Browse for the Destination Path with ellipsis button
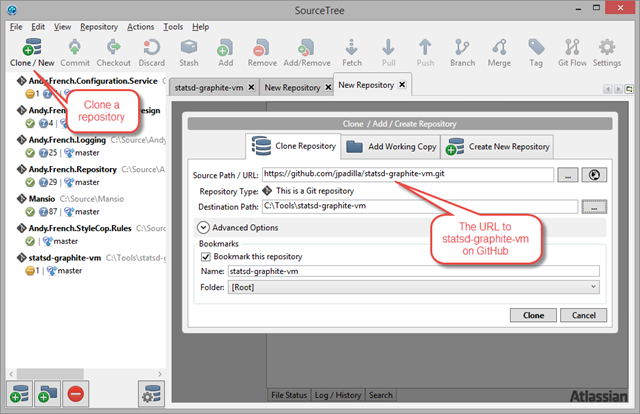The width and height of the screenshot is (640, 414). tap(594, 207)
